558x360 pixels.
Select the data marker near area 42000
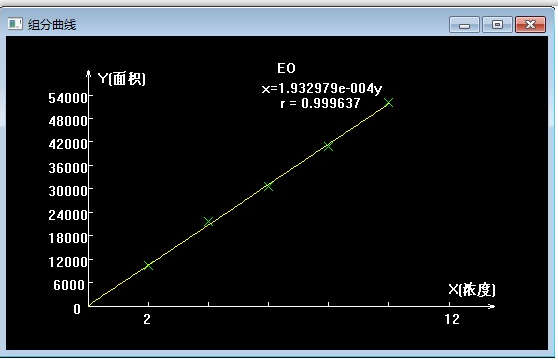328,146
